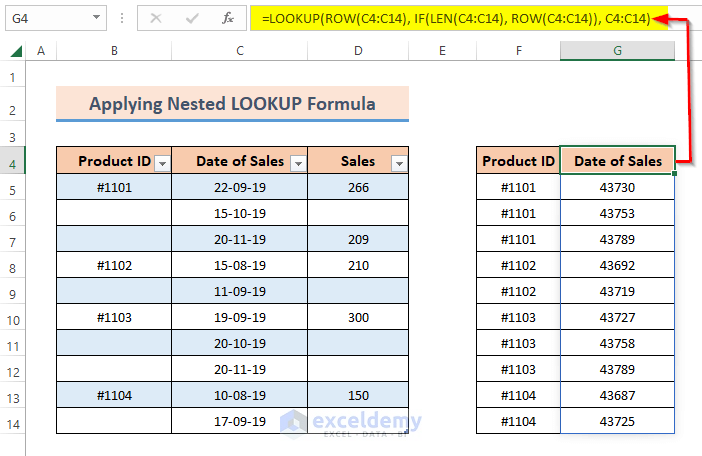Click the Enter checkmark formula bar icon
Screen dimensions: 702x456
[192, 18]
